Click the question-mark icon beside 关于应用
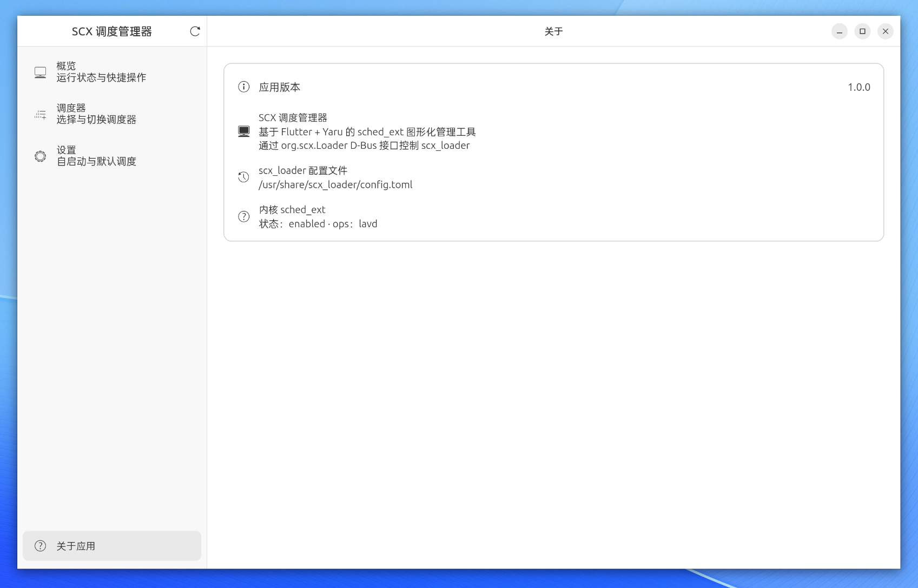 coord(41,546)
